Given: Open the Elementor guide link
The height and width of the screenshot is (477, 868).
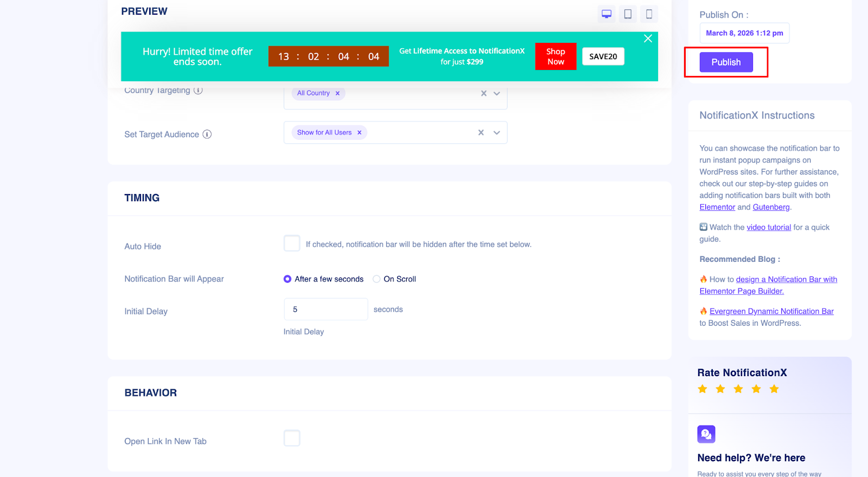Looking at the screenshot, I should [x=717, y=207].
